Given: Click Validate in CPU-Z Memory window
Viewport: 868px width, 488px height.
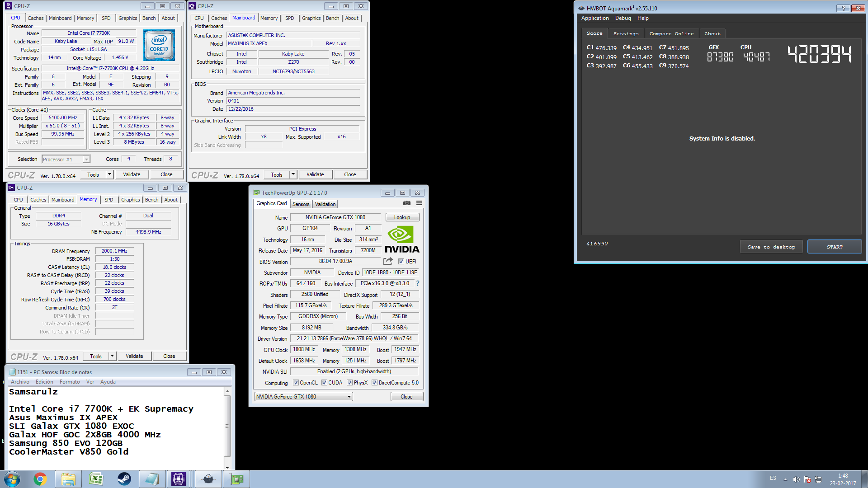Looking at the screenshot, I should (134, 356).
